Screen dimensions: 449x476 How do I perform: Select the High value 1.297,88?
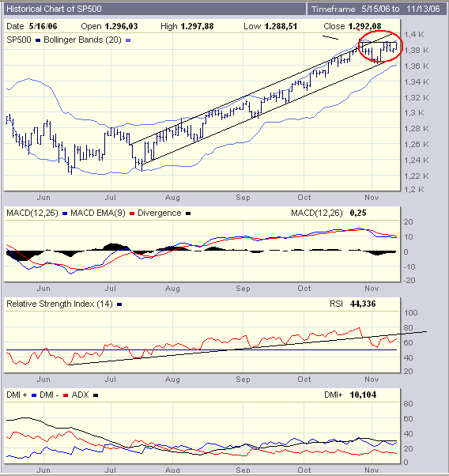[197, 26]
